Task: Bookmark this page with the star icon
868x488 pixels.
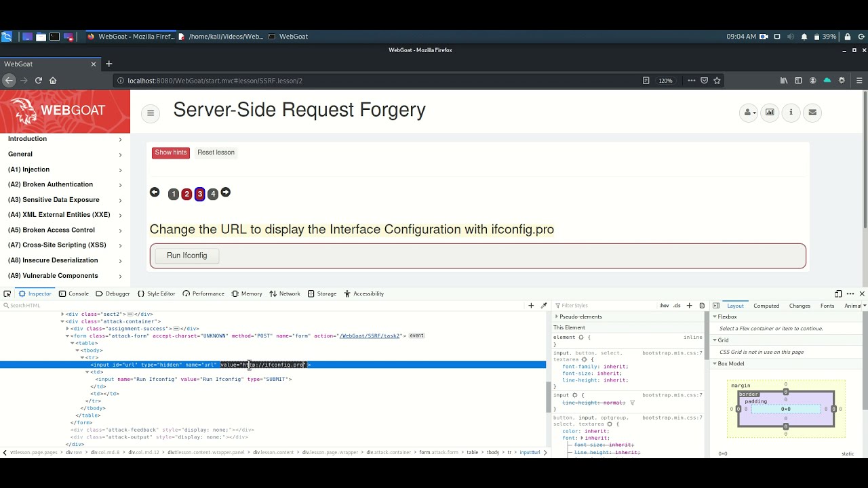Action: [x=717, y=80]
